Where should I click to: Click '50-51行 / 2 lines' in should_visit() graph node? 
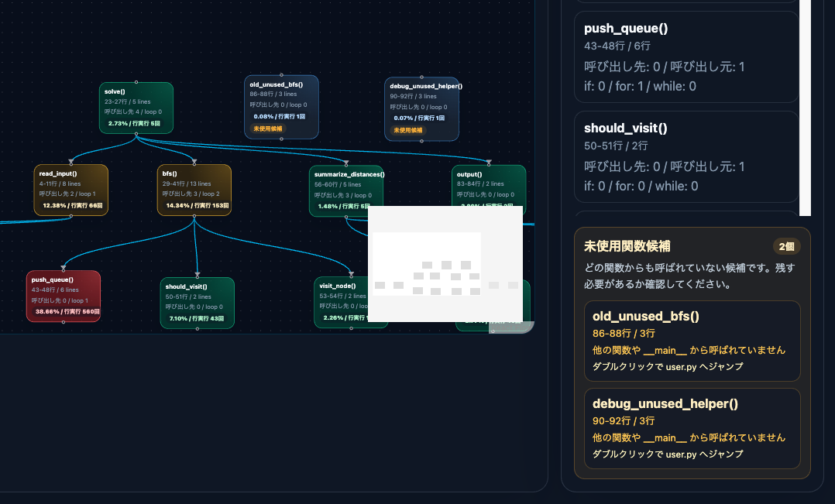click(188, 297)
